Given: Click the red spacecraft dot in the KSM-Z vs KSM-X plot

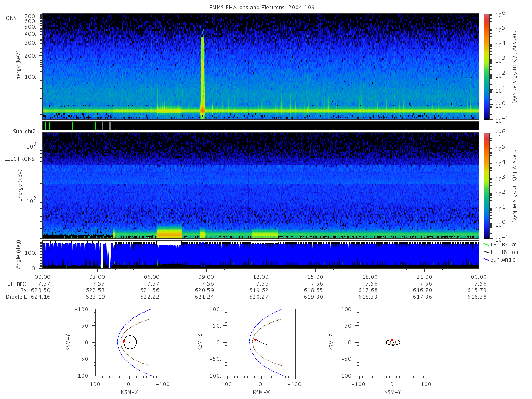Looking at the screenshot, I should tap(255, 340).
